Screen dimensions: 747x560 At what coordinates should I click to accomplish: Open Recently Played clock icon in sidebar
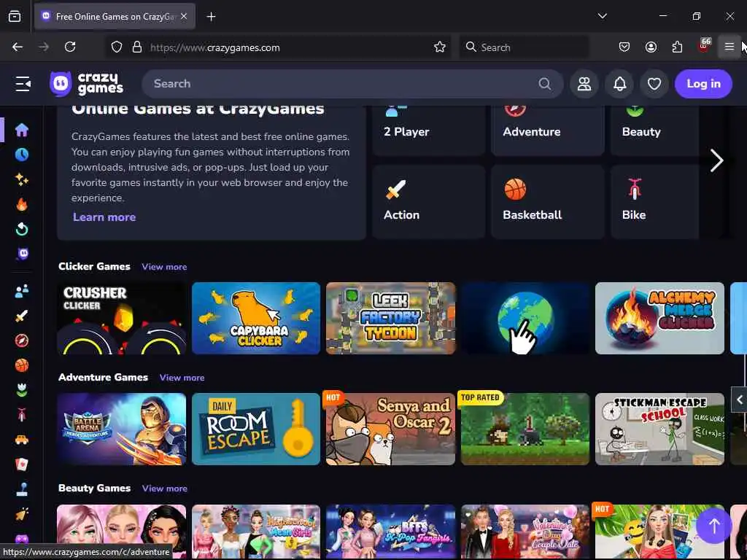tap(22, 155)
